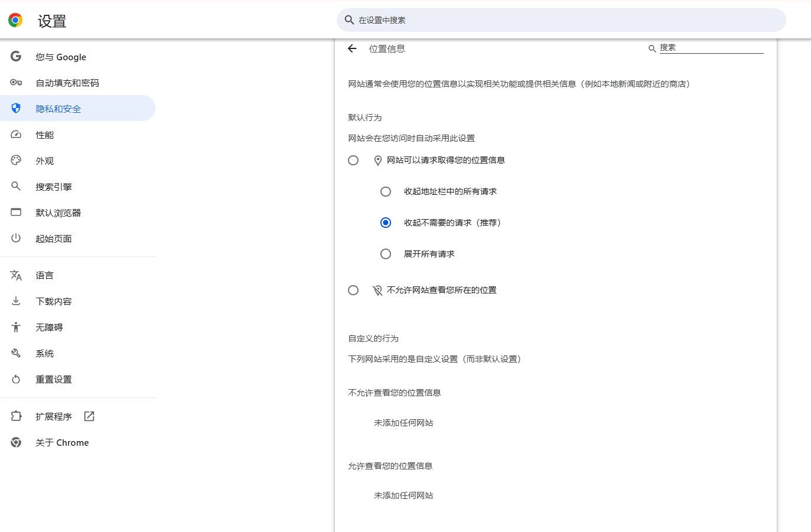Open 起始页面 settings section

77,239
